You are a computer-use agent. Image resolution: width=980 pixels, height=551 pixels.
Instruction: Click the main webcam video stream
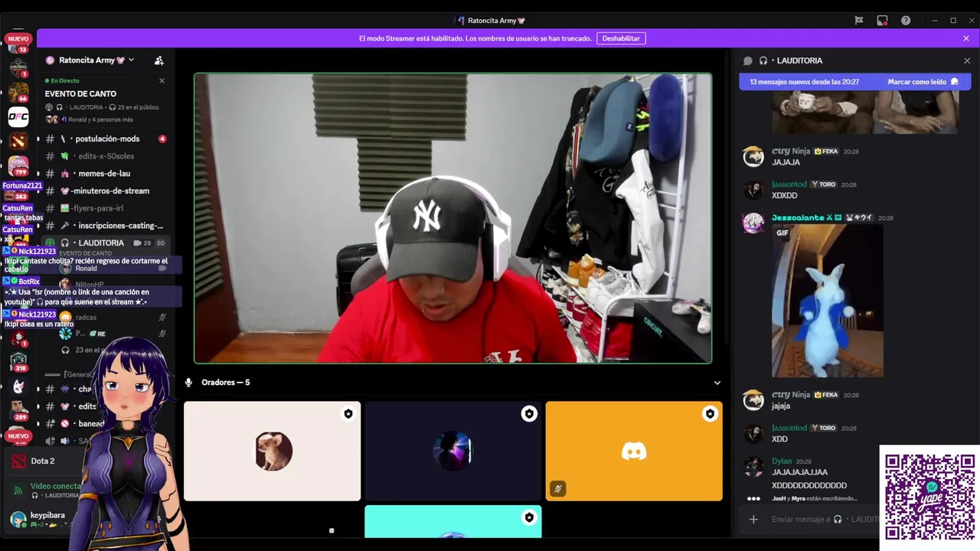[x=453, y=218]
